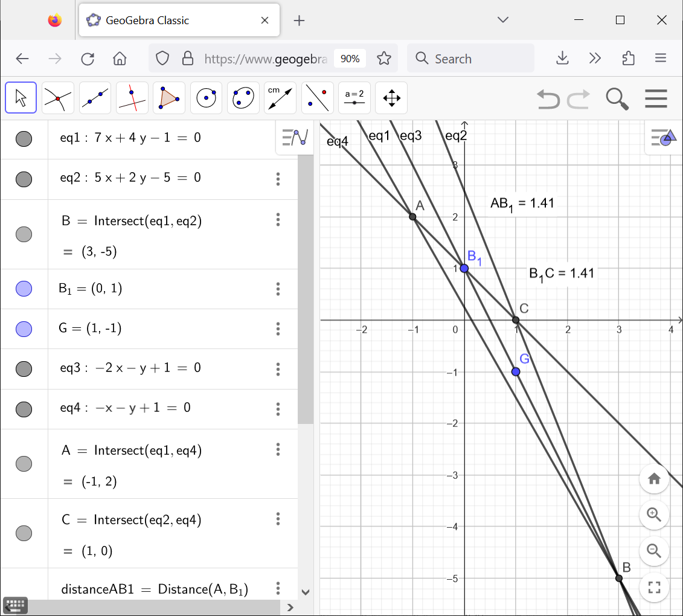683x616 pixels.
Task: Select the Move arrow tool
Action: (21, 98)
